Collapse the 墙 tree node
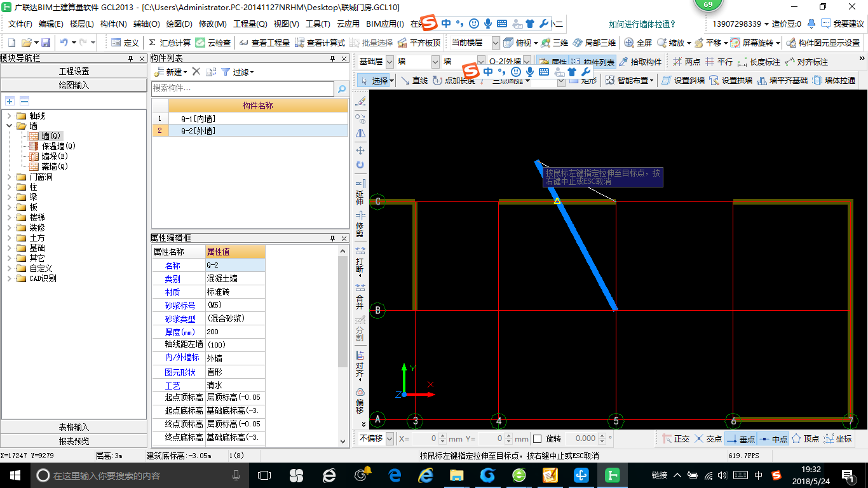The image size is (868, 488). point(10,126)
